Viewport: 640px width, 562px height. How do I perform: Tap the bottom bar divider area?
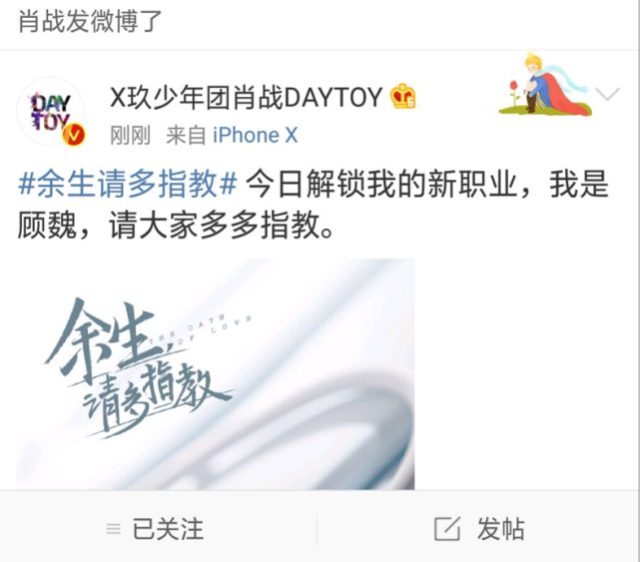pyautogui.click(x=317, y=529)
